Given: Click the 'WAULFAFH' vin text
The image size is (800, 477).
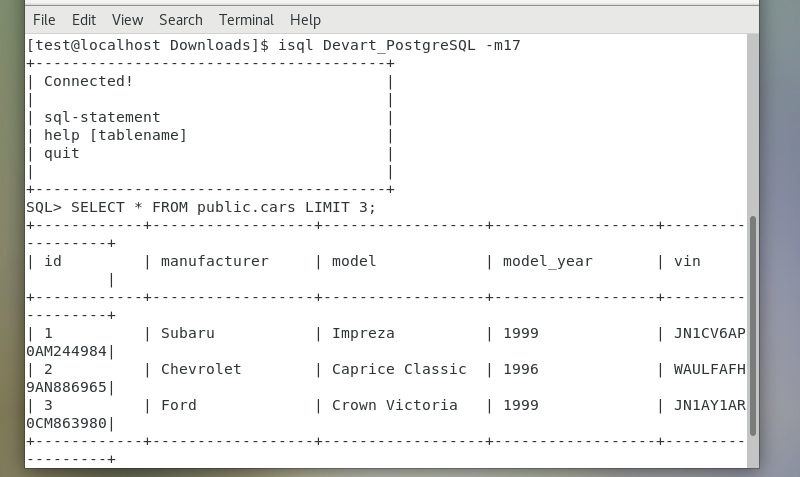Looking at the screenshot, I should [x=710, y=369].
